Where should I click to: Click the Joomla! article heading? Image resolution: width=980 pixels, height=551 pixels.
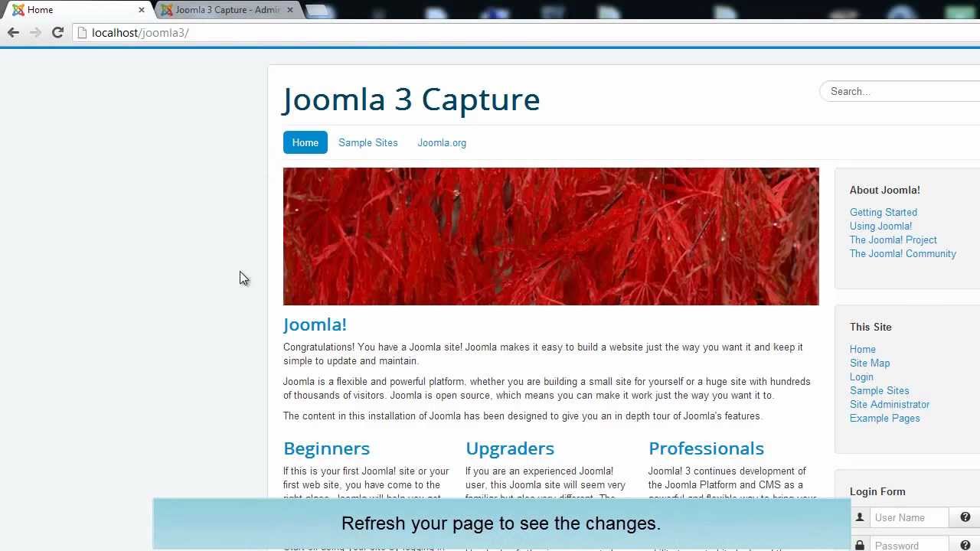(x=315, y=324)
